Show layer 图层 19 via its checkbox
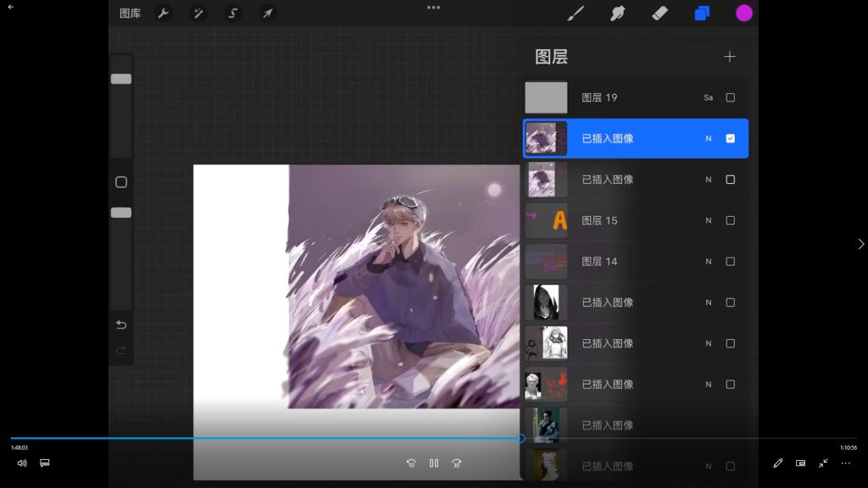 click(x=731, y=97)
